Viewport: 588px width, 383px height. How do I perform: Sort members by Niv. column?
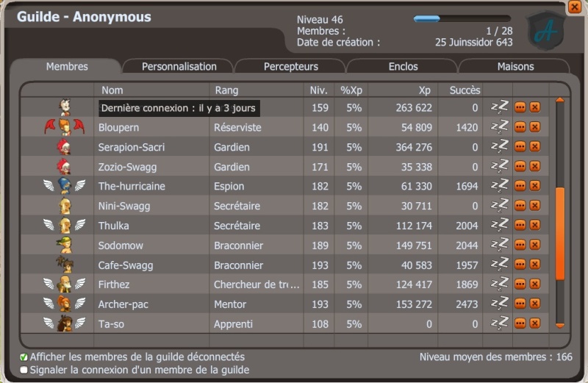(x=319, y=90)
